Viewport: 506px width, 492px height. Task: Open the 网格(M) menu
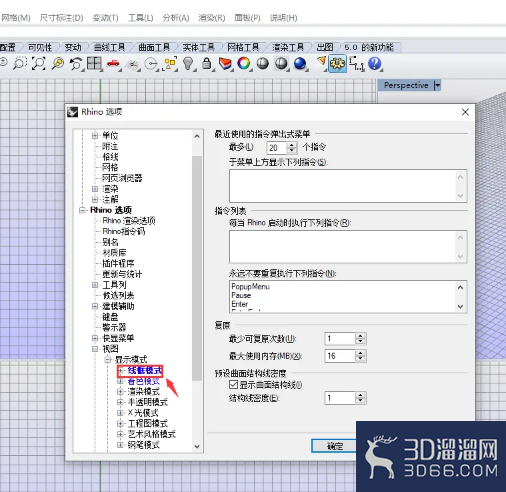point(16,18)
